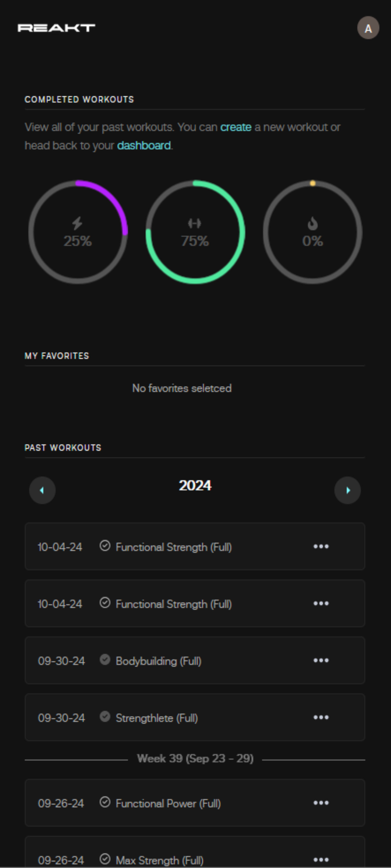Open the 09-30-24 Bodybuilding (Full) workout
This screenshot has width=391, height=868.
[x=195, y=660]
